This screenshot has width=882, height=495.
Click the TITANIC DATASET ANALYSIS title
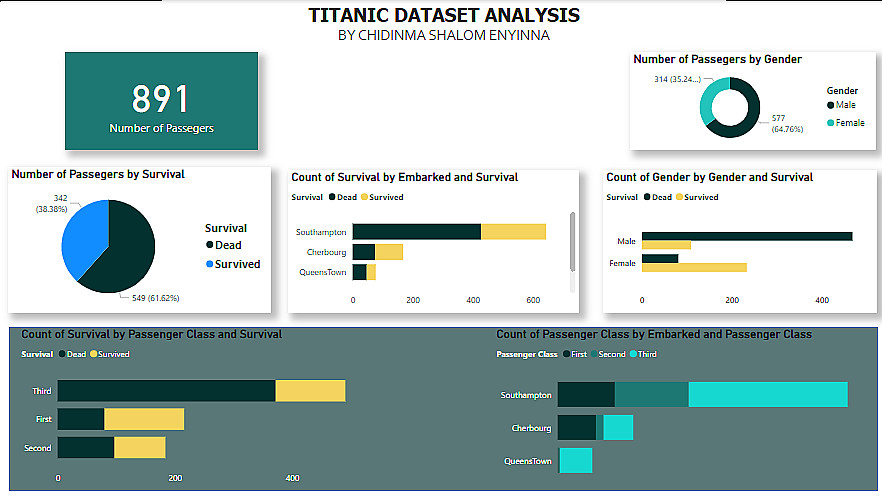(x=444, y=15)
